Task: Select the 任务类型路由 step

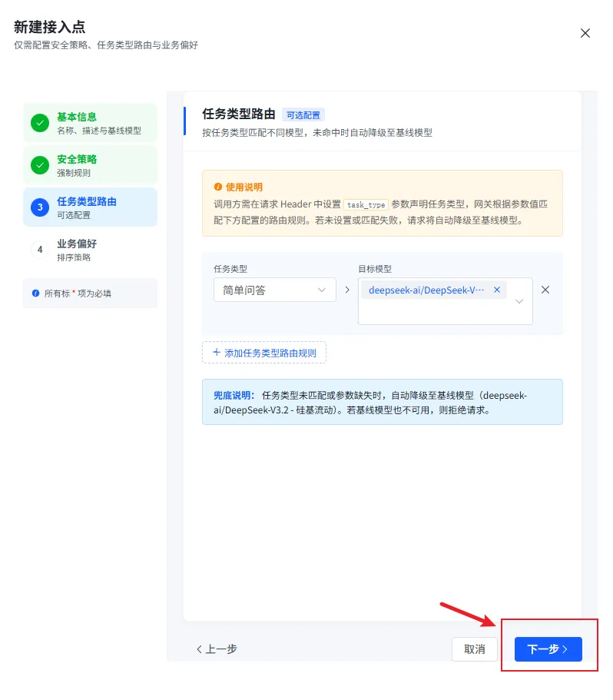Action: coord(90,207)
